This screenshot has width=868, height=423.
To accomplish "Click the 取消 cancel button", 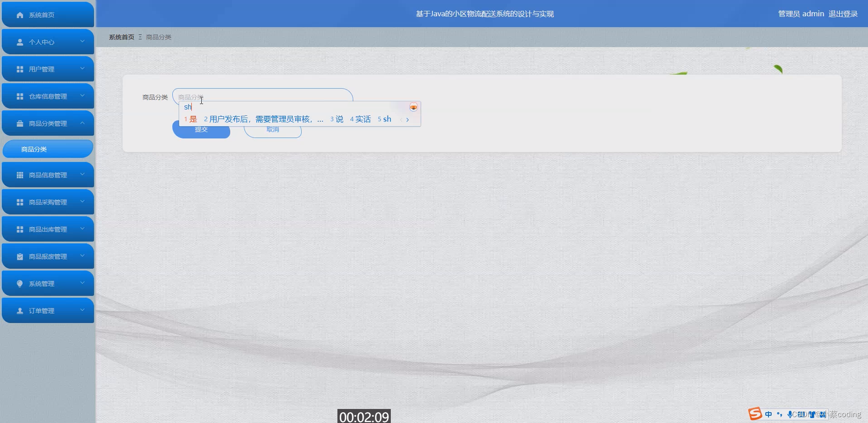I will pos(273,129).
